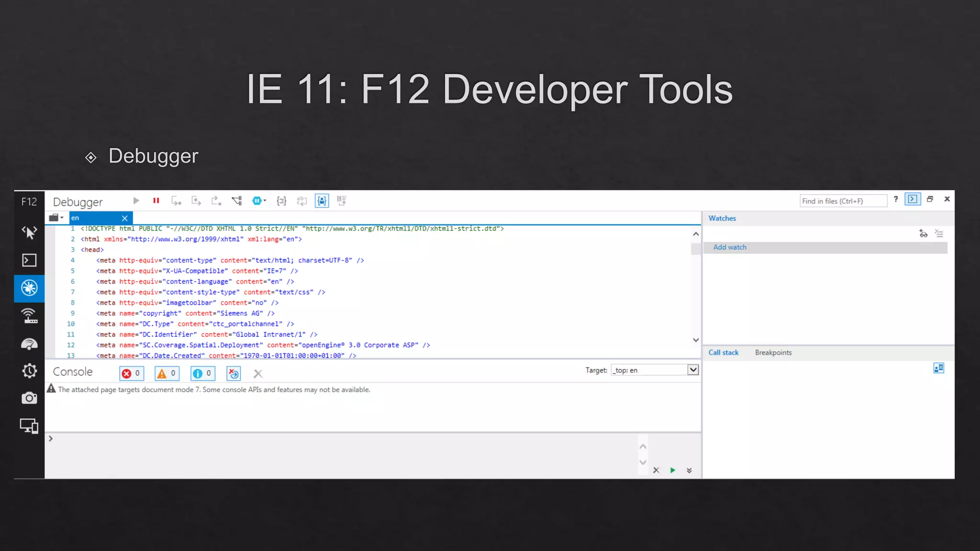Toggle Just My Code button

322,201
